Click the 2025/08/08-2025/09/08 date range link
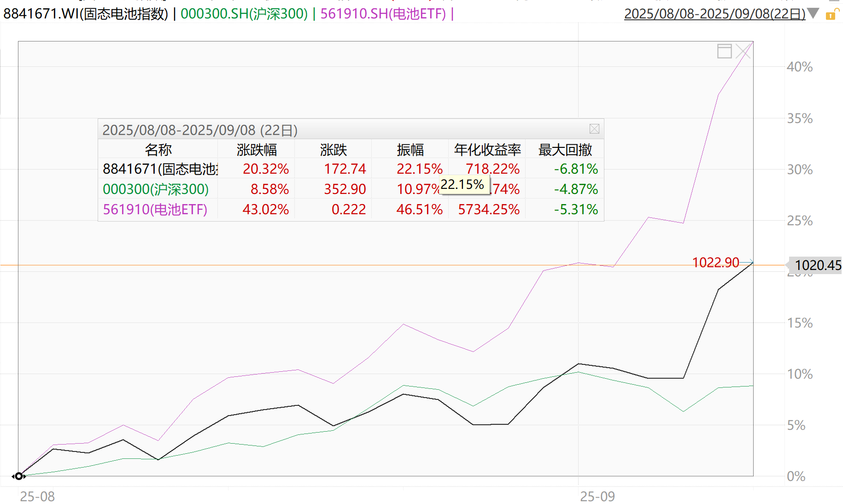Viewport: 843px width, 504px height. [x=714, y=14]
